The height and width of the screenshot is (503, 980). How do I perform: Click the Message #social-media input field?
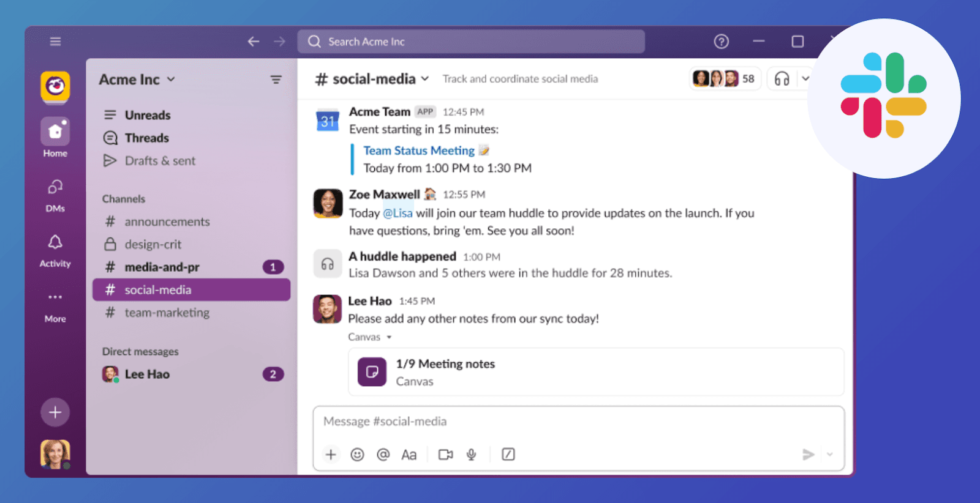point(578,422)
